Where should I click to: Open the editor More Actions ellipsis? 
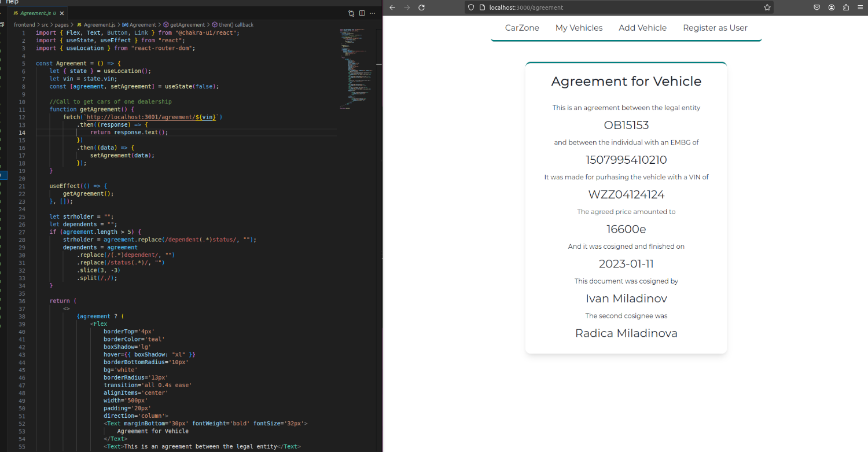[x=373, y=13]
